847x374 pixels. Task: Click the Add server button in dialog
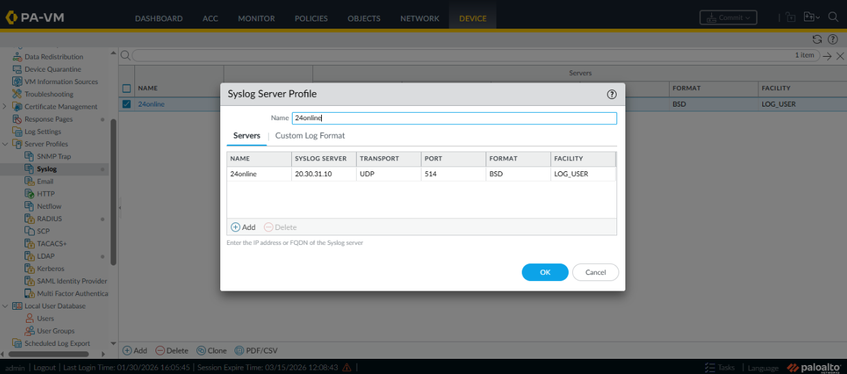243,228
